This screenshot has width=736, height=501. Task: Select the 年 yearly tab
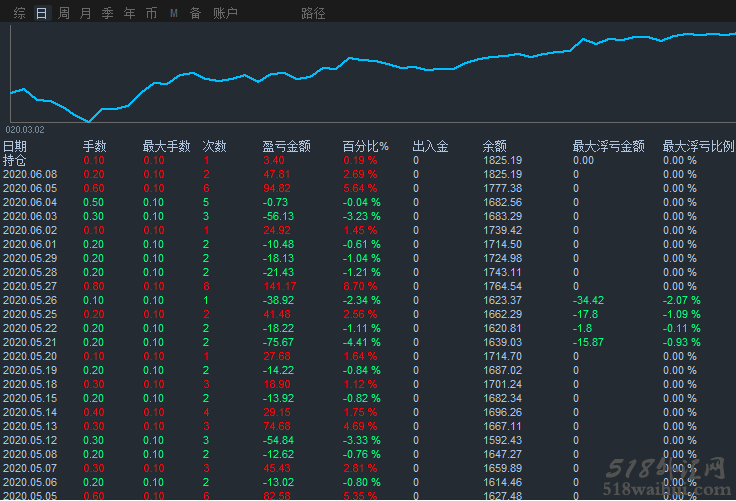tap(129, 13)
